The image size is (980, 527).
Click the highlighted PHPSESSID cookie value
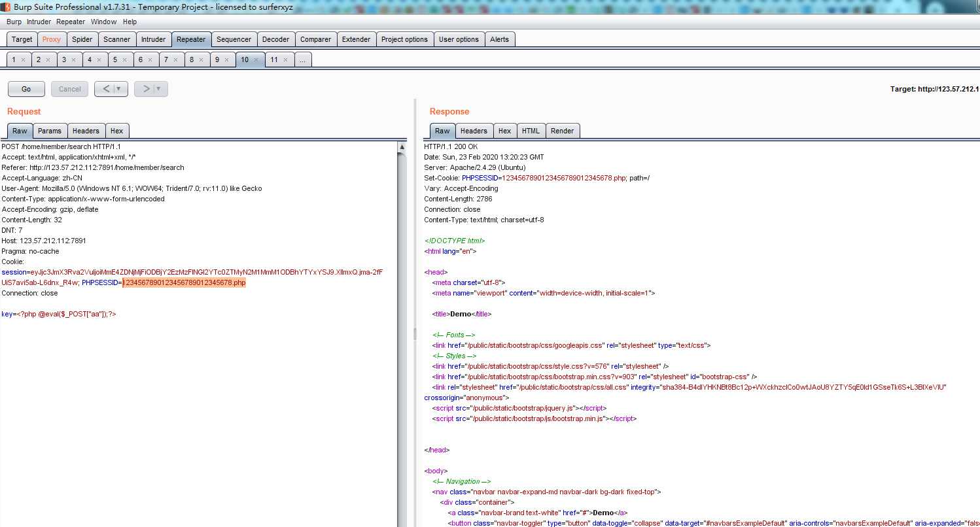click(184, 282)
